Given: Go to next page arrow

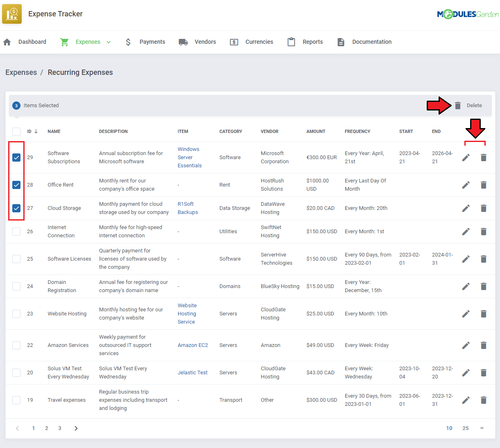Looking at the screenshot, I should 76,428.
